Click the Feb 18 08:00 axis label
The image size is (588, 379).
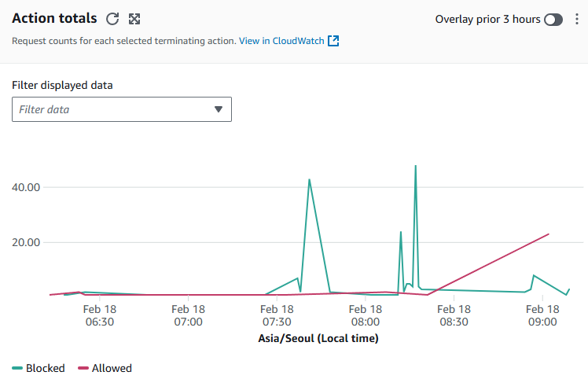pyautogui.click(x=366, y=315)
